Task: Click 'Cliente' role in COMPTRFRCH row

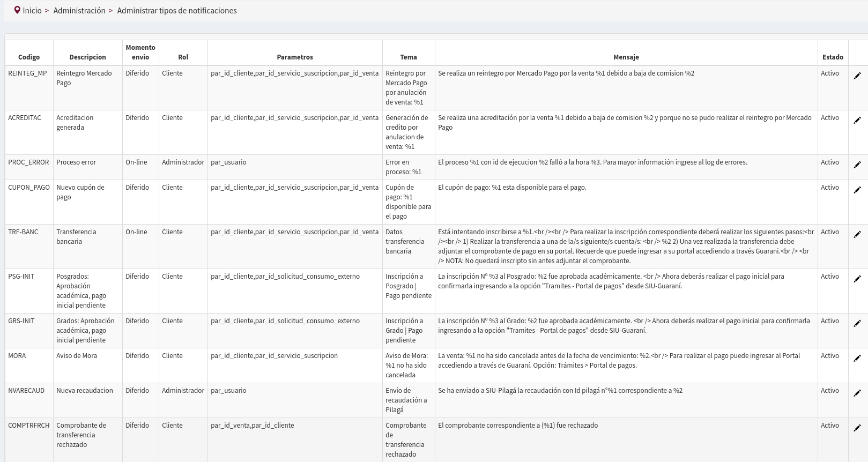Action: coord(172,425)
